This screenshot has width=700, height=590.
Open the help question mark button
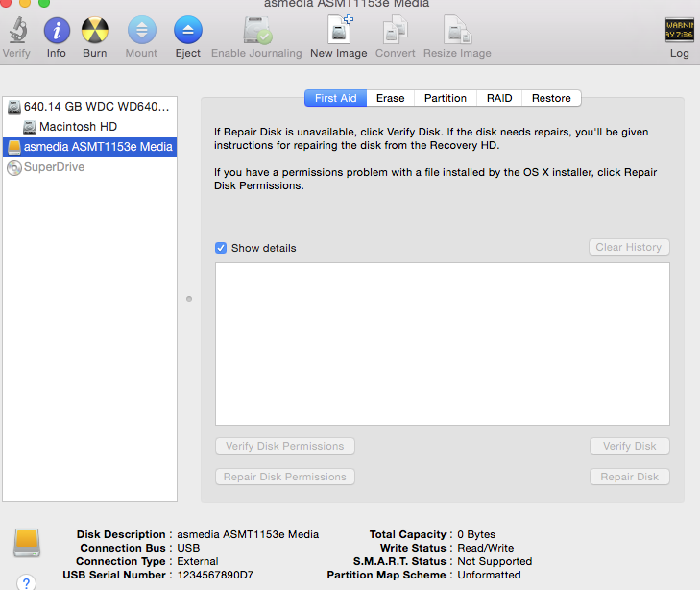click(26, 582)
